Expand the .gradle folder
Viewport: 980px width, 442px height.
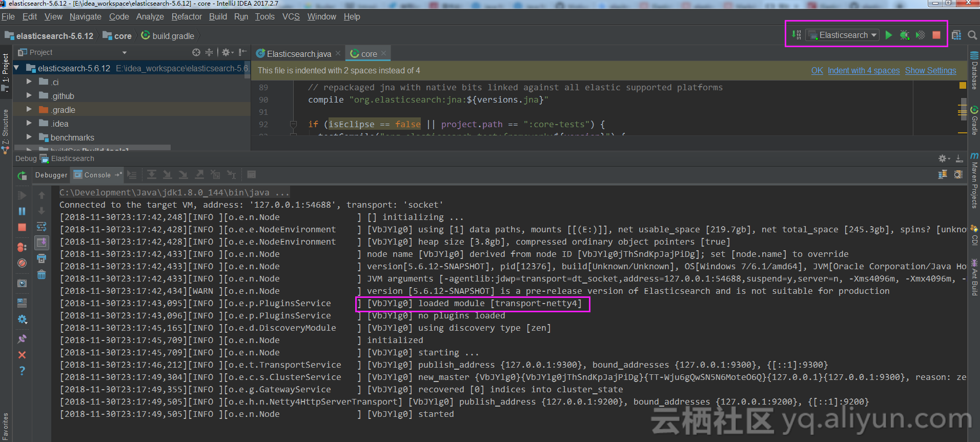(x=29, y=109)
